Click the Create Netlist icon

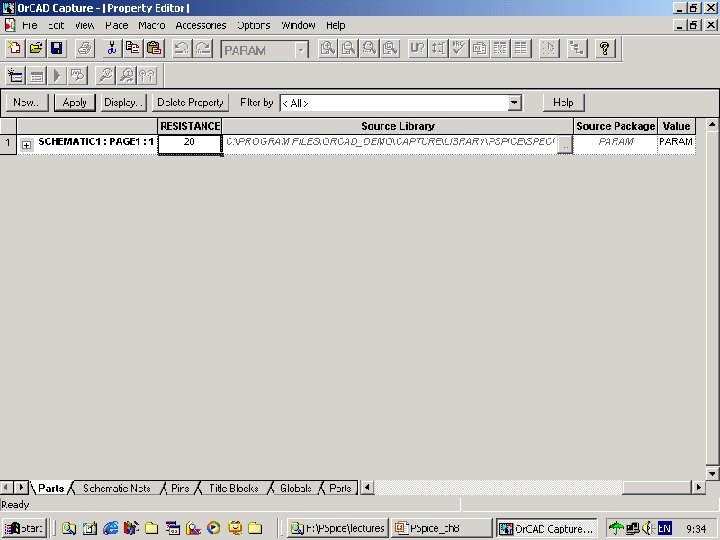click(x=479, y=48)
